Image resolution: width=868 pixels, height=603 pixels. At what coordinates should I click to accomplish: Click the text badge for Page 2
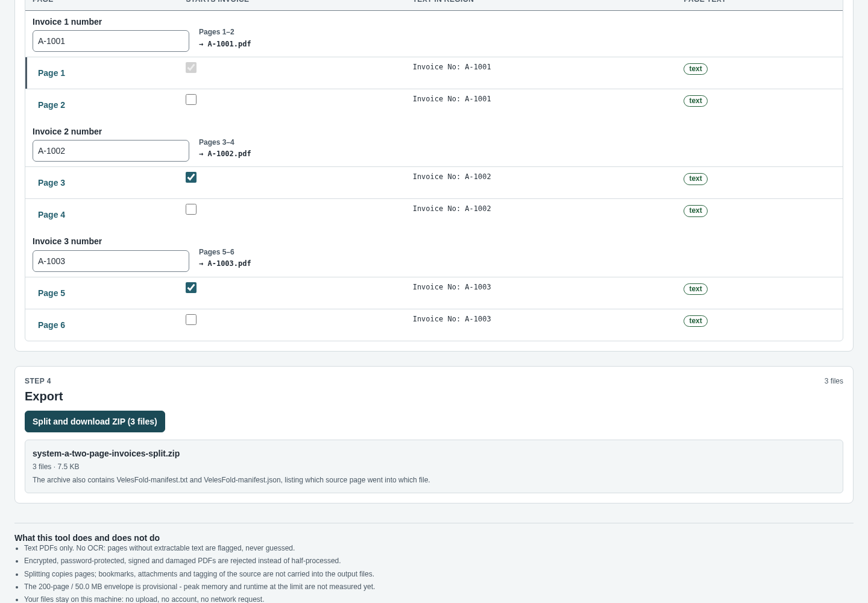(x=696, y=101)
